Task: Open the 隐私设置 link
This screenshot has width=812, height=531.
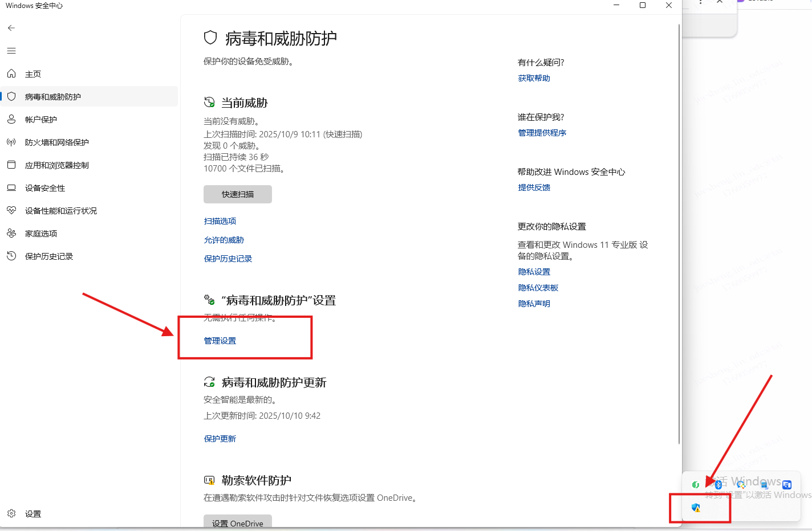Action: pos(534,272)
